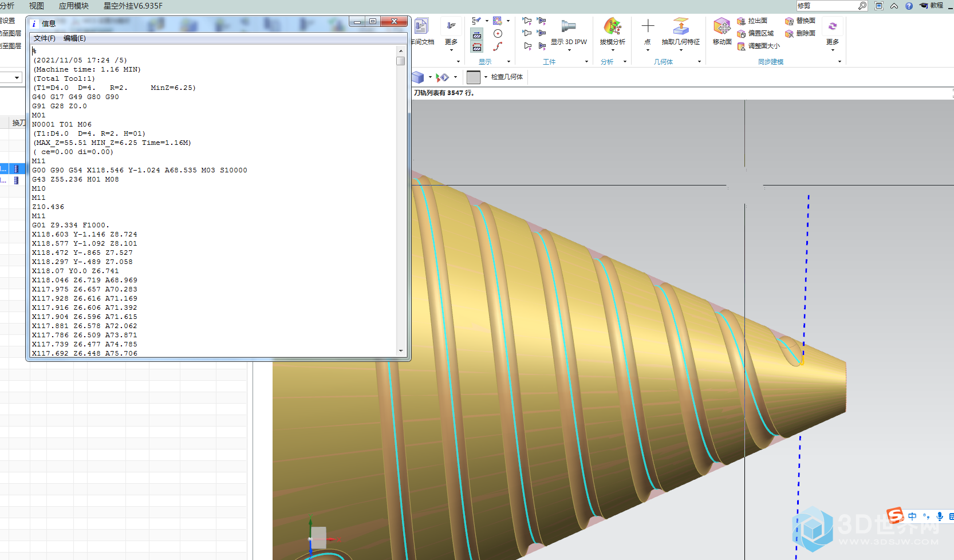Click the information window vertical scrollbar thumb
The width and height of the screenshot is (954, 560).
click(x=401, y=61)
